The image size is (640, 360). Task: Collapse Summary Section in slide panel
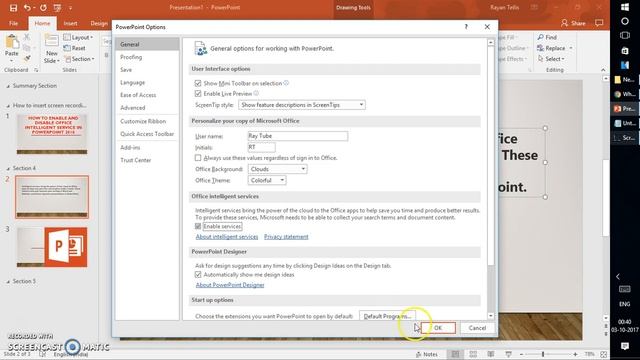[8, 86]
